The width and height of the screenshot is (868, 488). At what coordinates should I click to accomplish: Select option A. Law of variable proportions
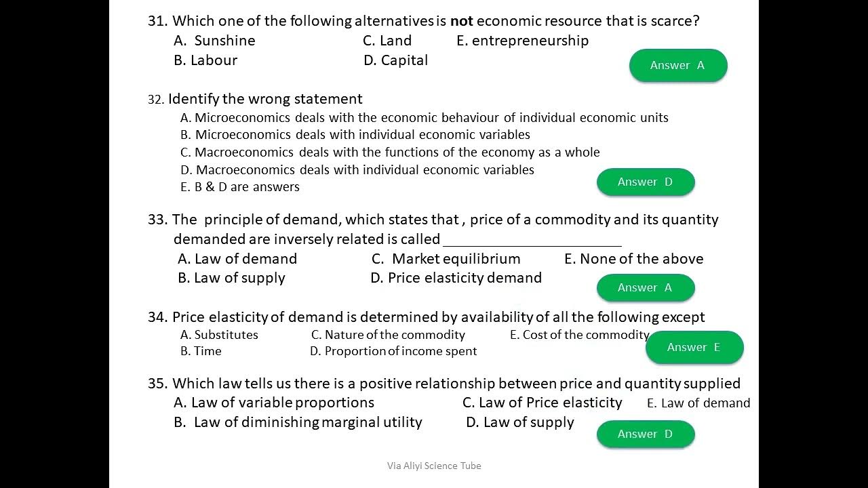274,403
